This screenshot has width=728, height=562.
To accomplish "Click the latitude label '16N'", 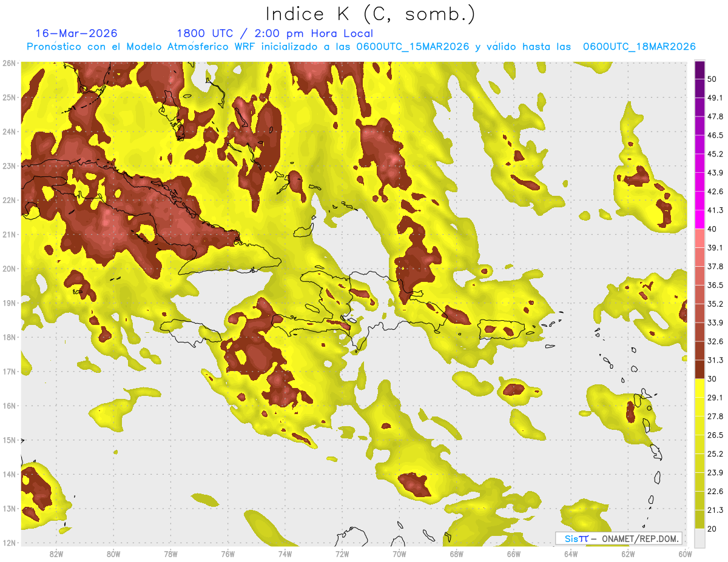I will coord(8,406).
